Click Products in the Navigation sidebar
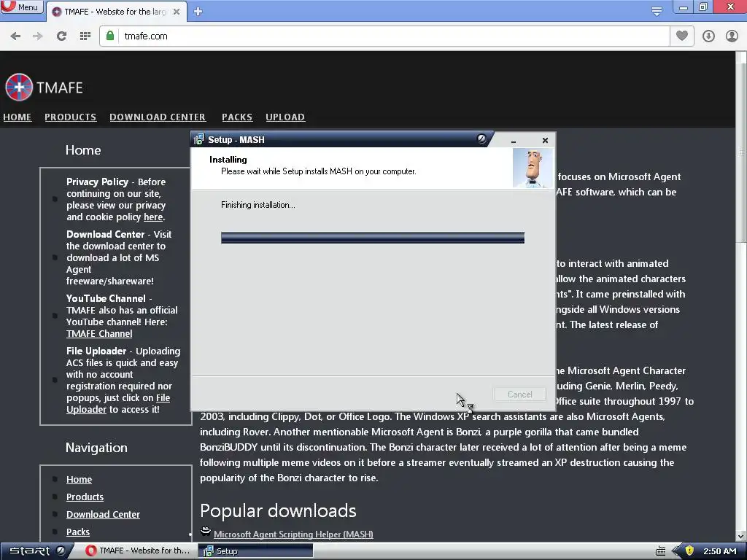747x560 pixels. pyautogui.click(x=85, y=497)
